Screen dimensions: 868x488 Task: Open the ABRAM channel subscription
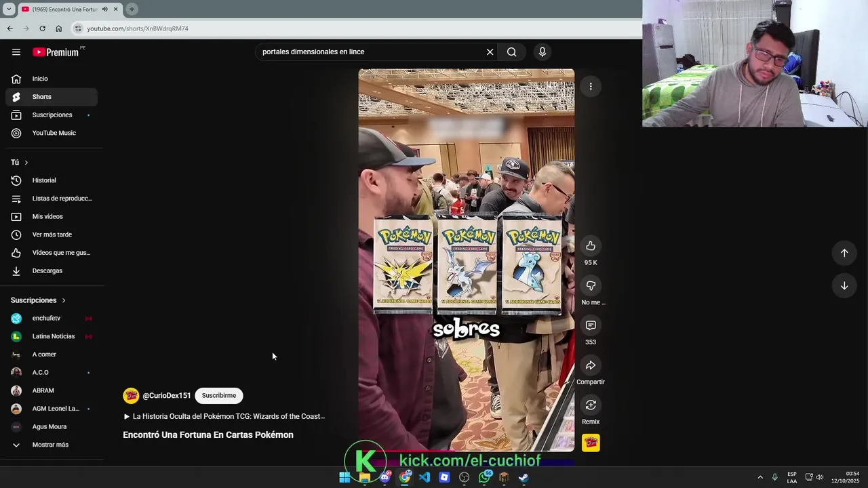pos(52,390)
